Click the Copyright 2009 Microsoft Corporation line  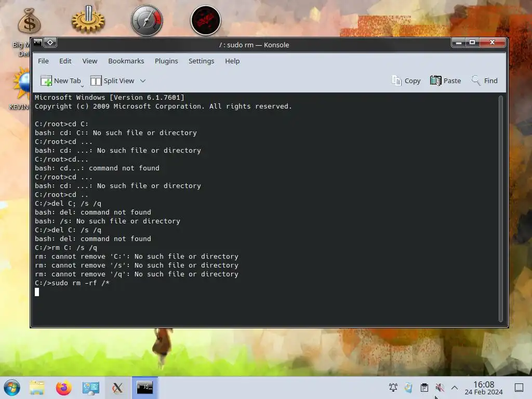point(163,106)
